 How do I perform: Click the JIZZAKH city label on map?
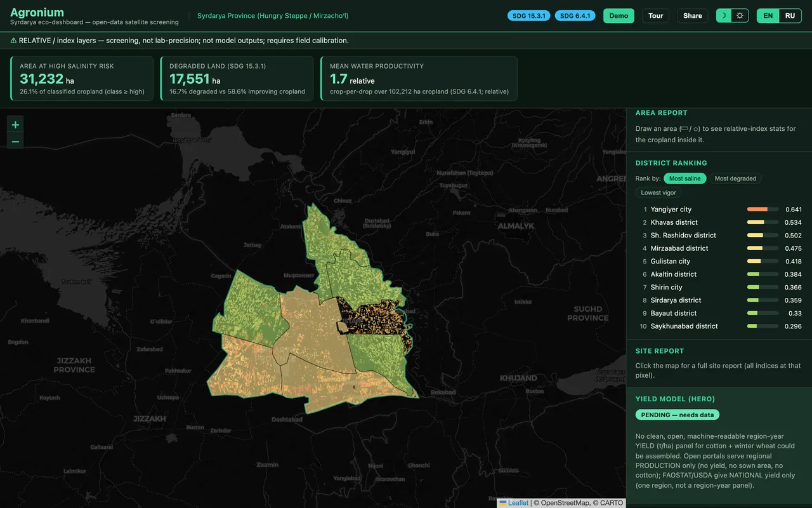[x=149, y=419]
